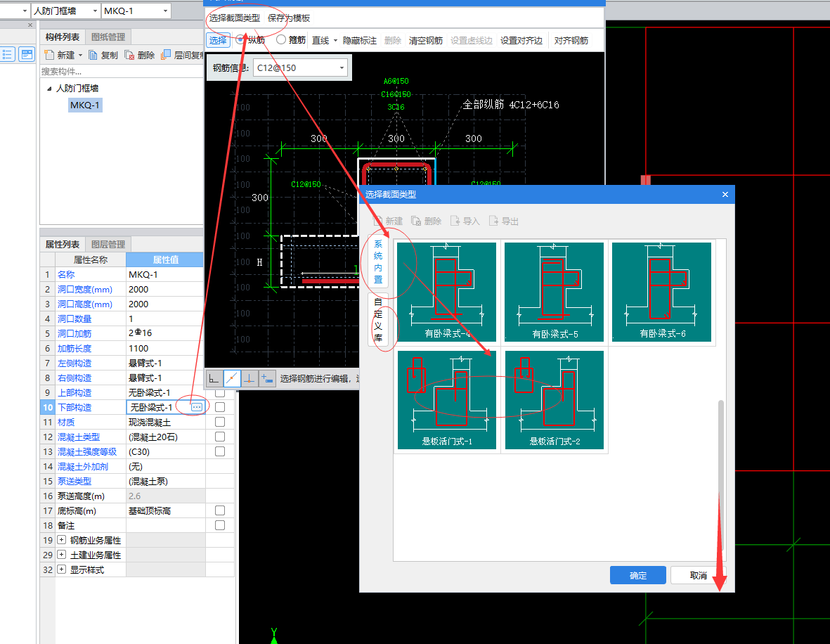Viewport: 830px width, 644px height.
Task: Click the 导入 import icon in dialog
Action: coord(455,221)
